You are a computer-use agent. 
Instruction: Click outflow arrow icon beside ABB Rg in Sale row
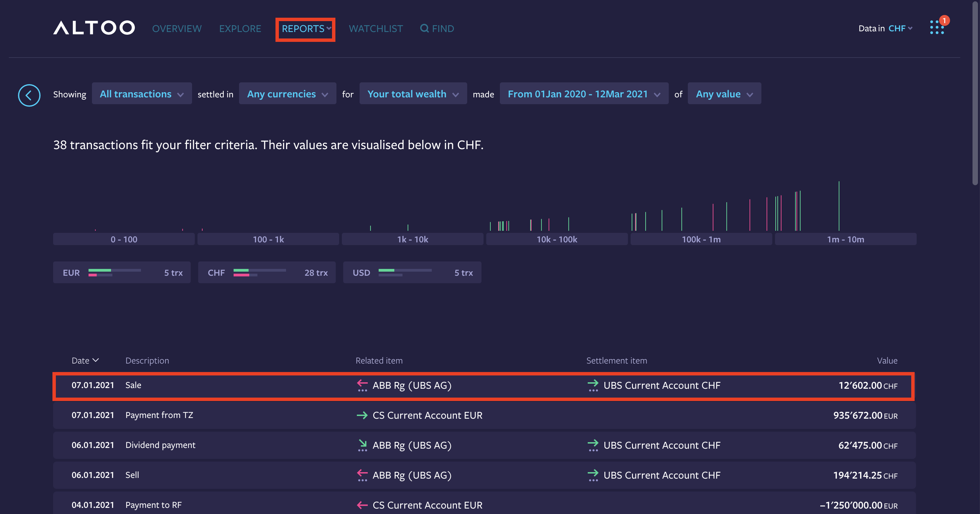tap(363, 385)
